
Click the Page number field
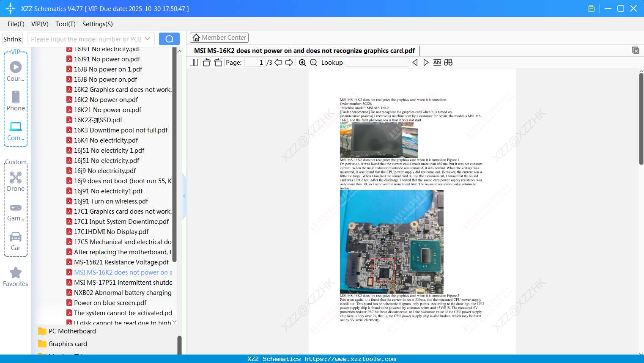click(255, 63)
